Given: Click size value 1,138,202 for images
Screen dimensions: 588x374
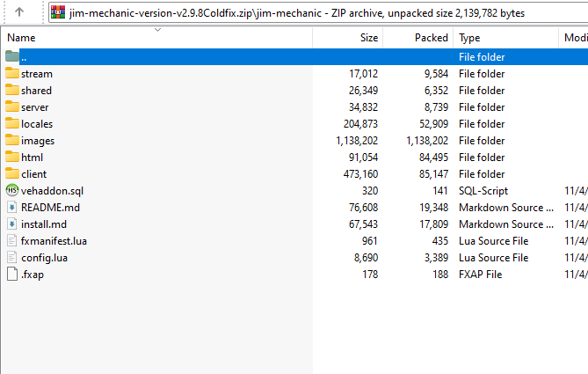Looking at the screenshot, I should click(357, 141).
